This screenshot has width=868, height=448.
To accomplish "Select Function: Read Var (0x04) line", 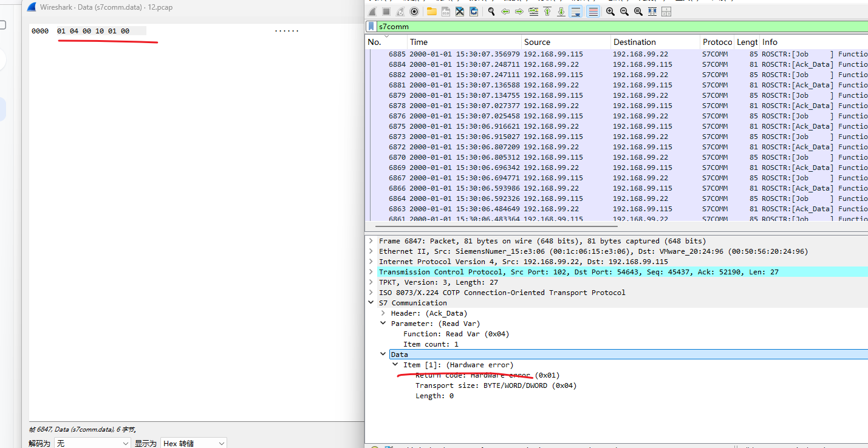I will (456, 334).
